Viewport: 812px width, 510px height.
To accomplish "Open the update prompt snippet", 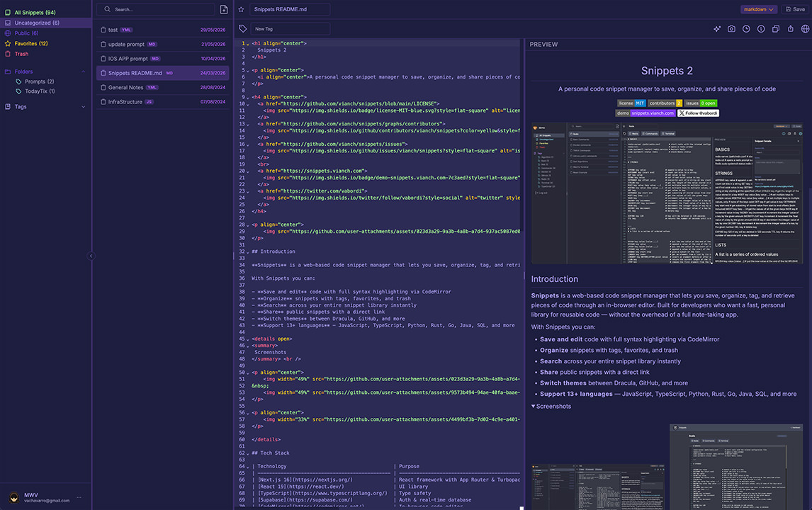I will coord(162,45).
